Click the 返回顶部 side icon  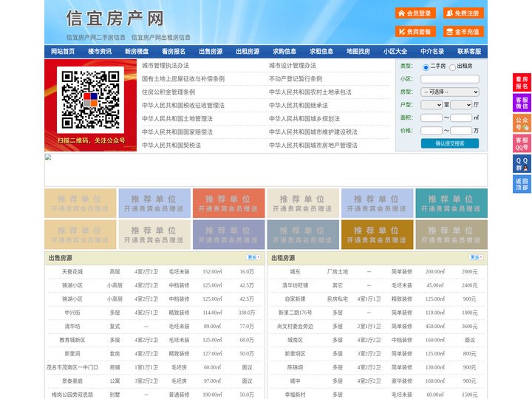[x=522, y=184]
